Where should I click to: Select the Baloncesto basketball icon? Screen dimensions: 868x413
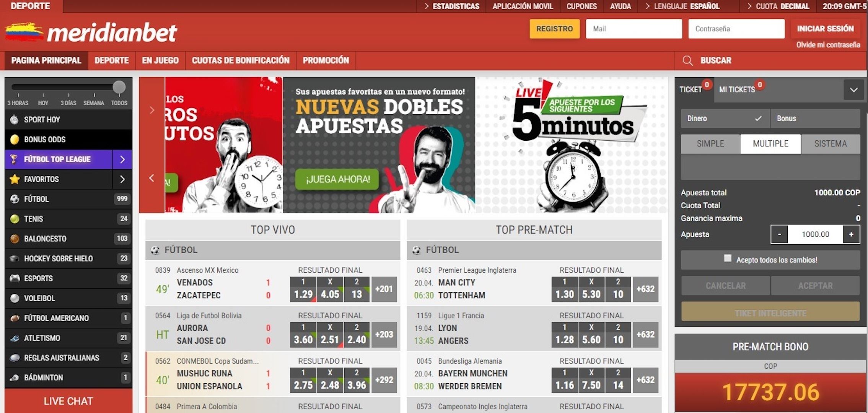(15, 239)
